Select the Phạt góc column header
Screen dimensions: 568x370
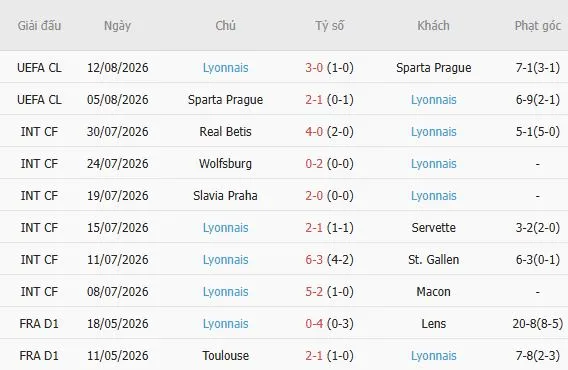coord(538,26)
